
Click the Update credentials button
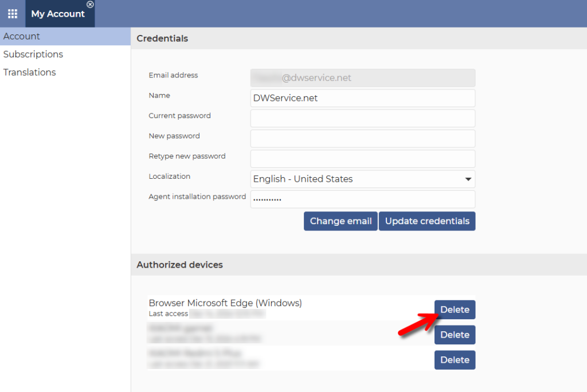coord(427,221)
